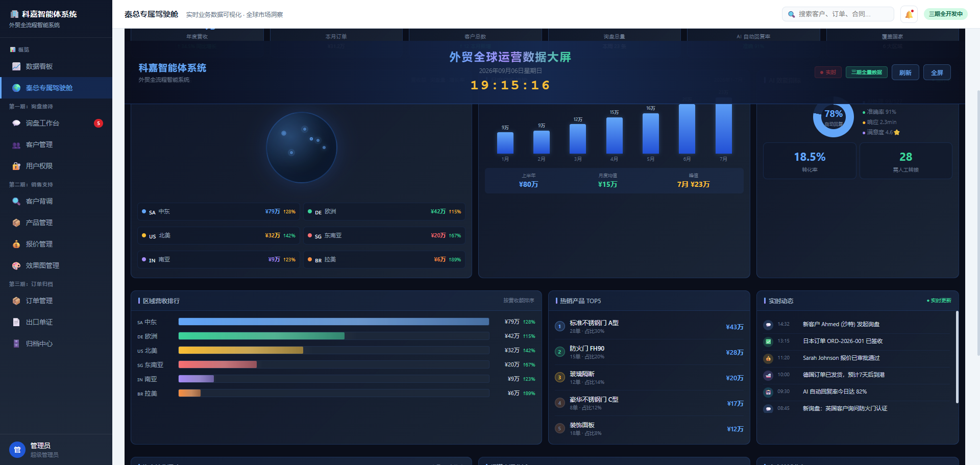
Task: Select 防火门 FH90 product row
Action: (x=649, y=352)
